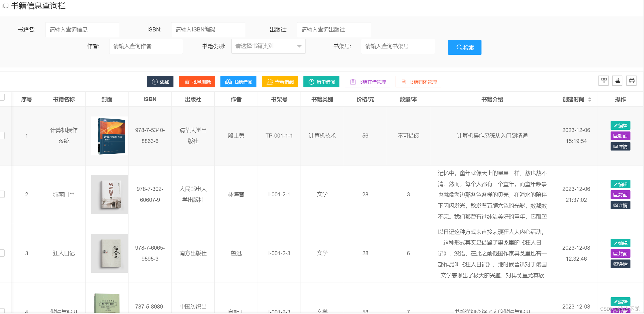Open the 书籍类别 category dropdown

click(x=268, y=46)
